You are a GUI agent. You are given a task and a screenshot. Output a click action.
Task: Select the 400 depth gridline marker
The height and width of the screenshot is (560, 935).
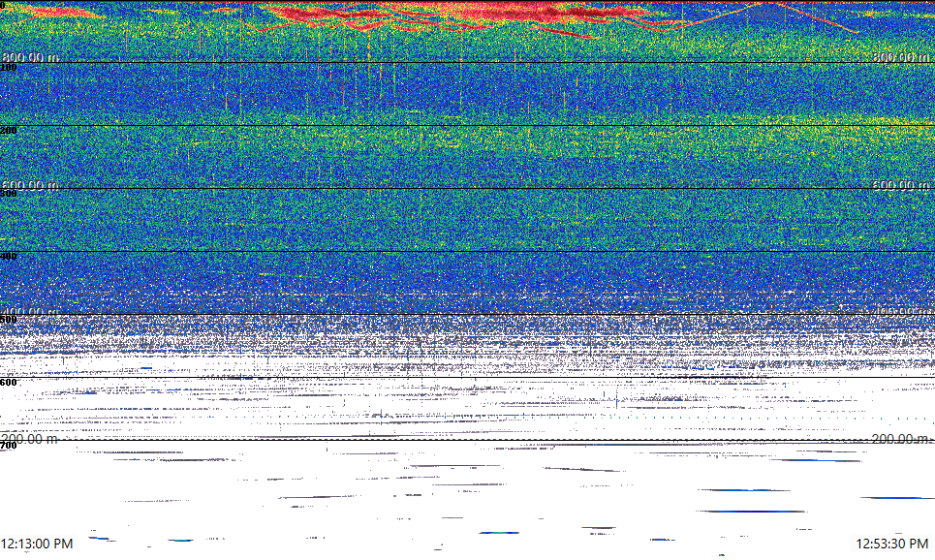(9, 257)
